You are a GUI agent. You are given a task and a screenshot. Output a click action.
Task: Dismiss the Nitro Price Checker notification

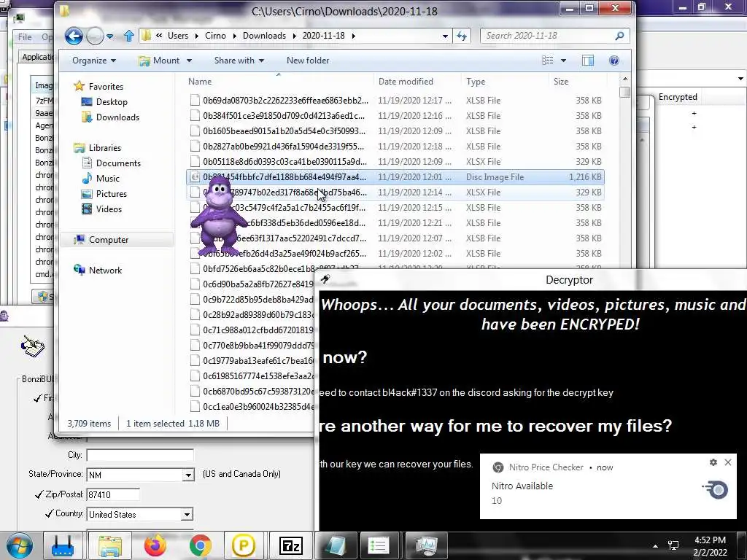pyautogui.click(x=728, y=462)
